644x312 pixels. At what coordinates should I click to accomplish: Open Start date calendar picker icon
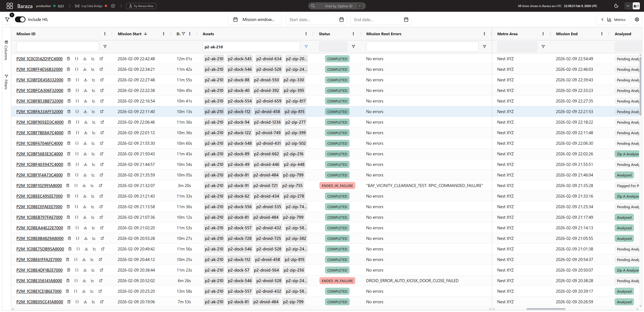tap(342, 19)
